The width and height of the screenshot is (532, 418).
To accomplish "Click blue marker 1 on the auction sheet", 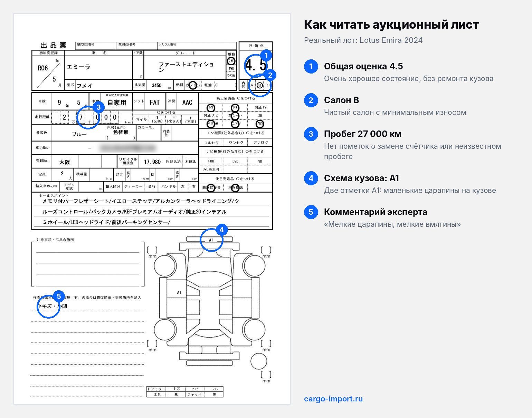I will [266, 55].
